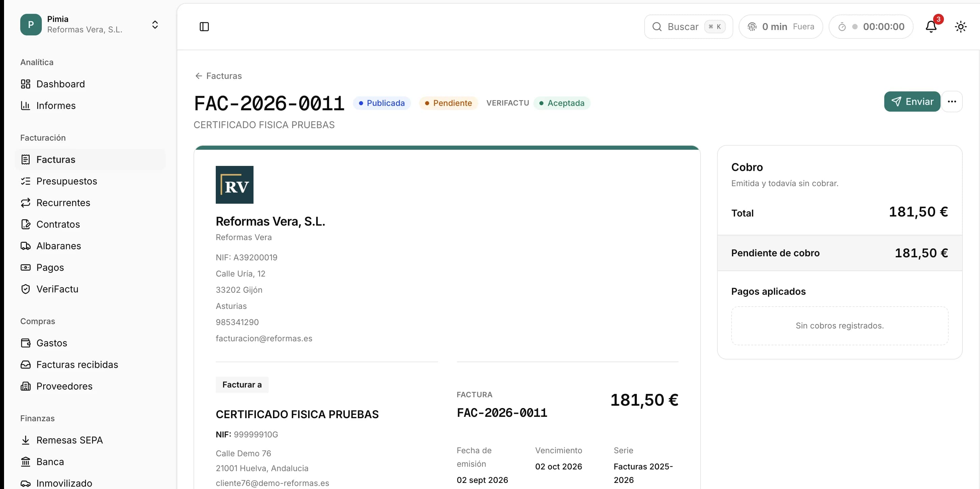Click the NIF A39200019 text
Screen dimensions: 980x489
click(x=246, y=258)
